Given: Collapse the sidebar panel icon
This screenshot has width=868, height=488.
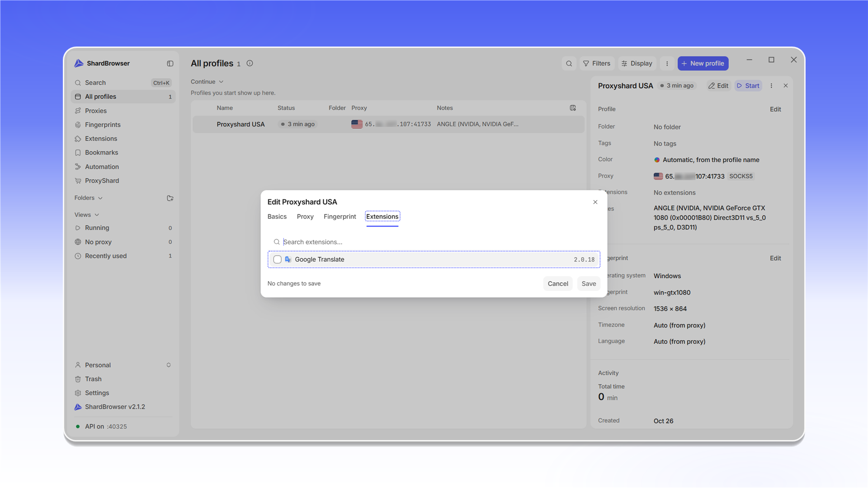Looking at the screenshot, I should coord(170,64).
